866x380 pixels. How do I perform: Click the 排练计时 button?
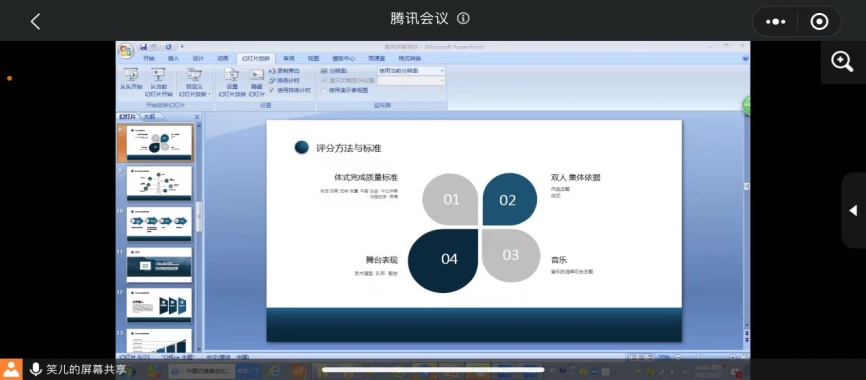[284, 80]
